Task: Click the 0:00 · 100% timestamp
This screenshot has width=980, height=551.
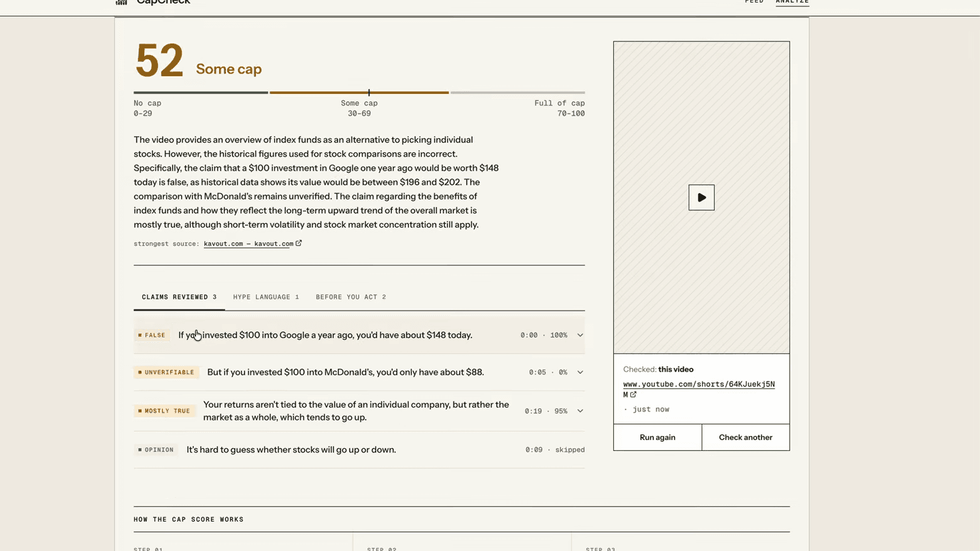Action: click(x=544, y=335)
